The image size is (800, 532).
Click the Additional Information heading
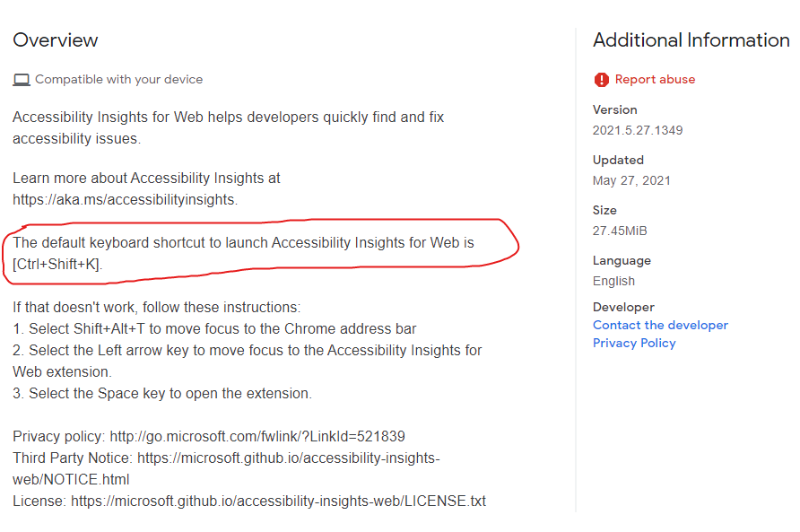click(691, 40)
